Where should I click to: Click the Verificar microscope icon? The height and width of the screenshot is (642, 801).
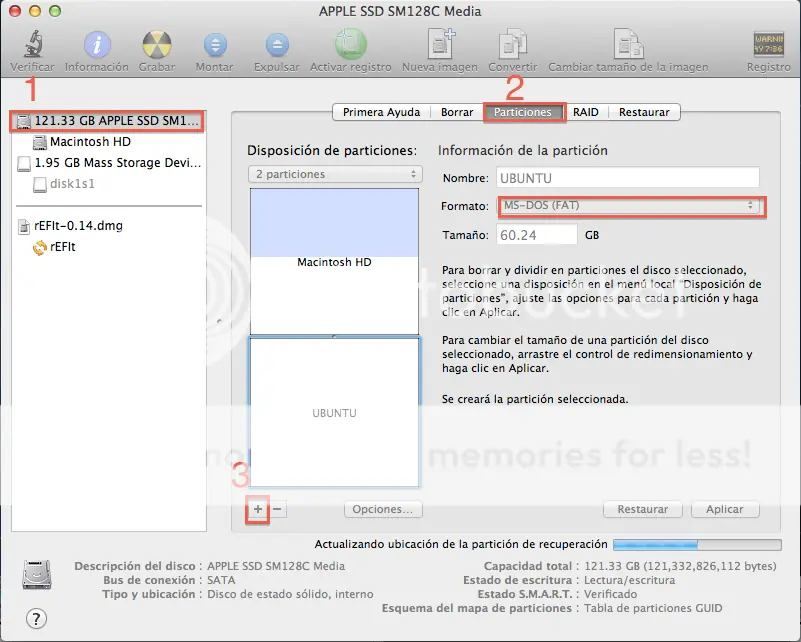click(x=33, y=44)
